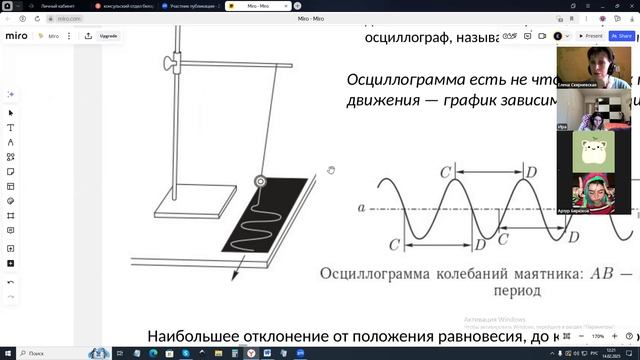Zoom in with the plus button
Image resolution: width=640 pixels, height=360 pixels.
tap(615, 336)
